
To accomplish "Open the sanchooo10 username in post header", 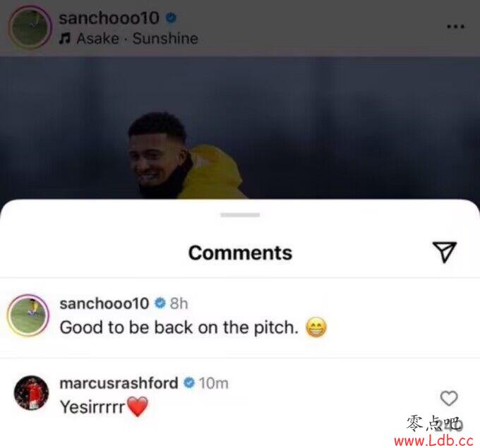I will [x=109, y=18].
